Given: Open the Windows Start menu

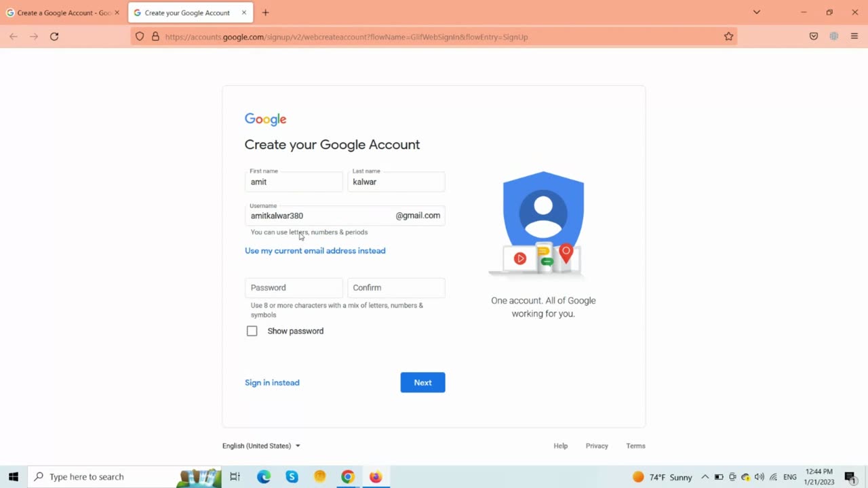Looking at the screenshot, I should click(14, 476).
